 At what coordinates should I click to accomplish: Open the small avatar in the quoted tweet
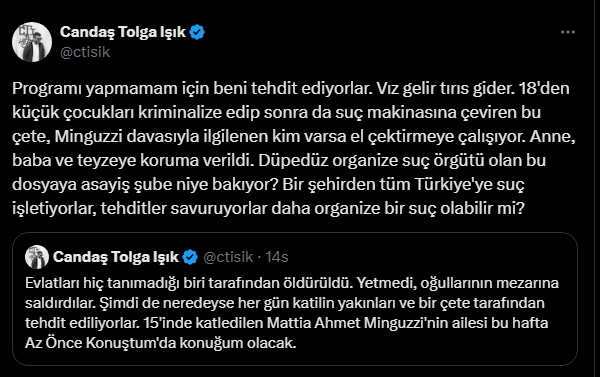[x=37, y=257]
